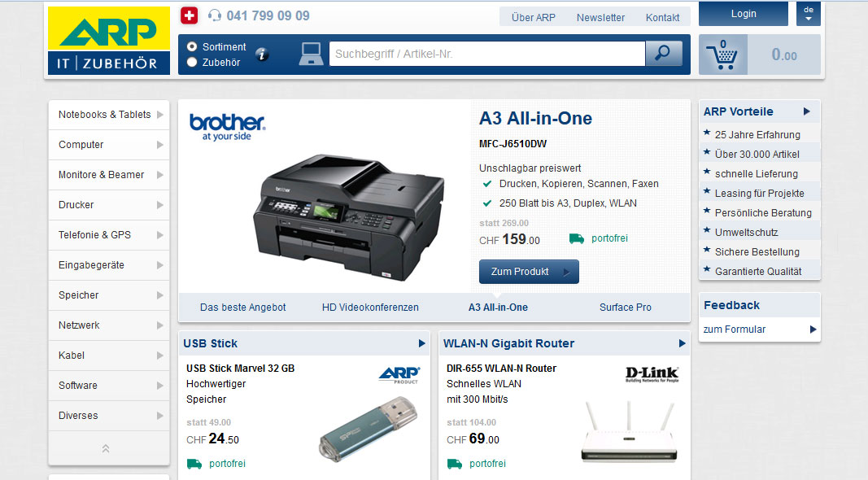Click the headset phone support icon
The image size is (868, 480).
click(x=215, y=15)
